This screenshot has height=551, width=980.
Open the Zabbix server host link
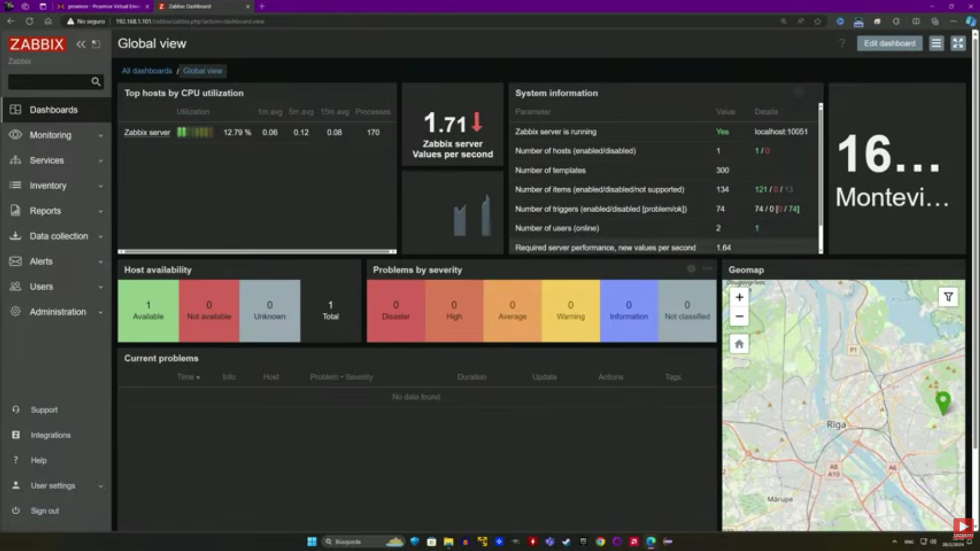coord(147,132)
